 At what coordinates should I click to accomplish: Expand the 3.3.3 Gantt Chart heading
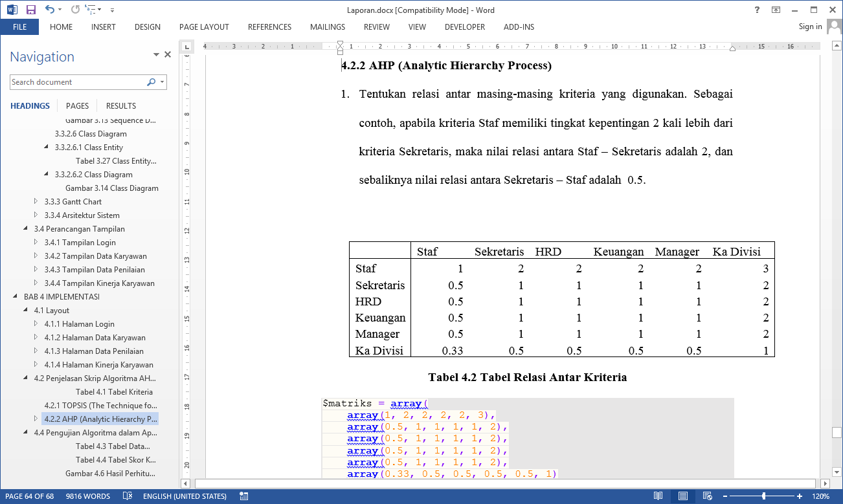tap(36, 202)
